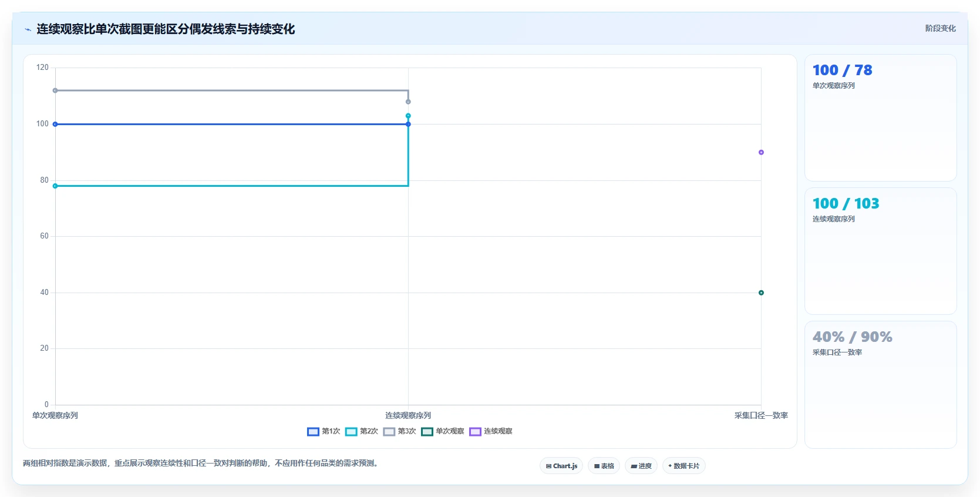The height and width of the screenshot is (497, 980).
Task: Click the 40% / 90% value card
Action: 880,384
